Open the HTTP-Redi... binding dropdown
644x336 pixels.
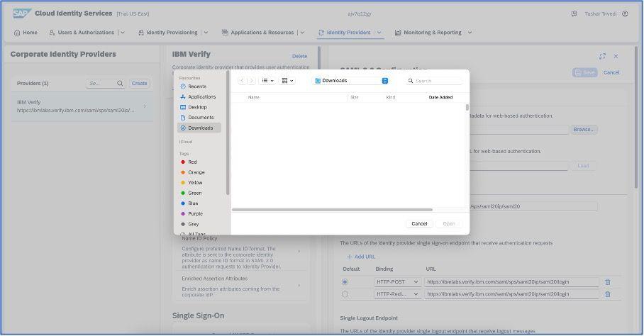(x=397, y=294)
